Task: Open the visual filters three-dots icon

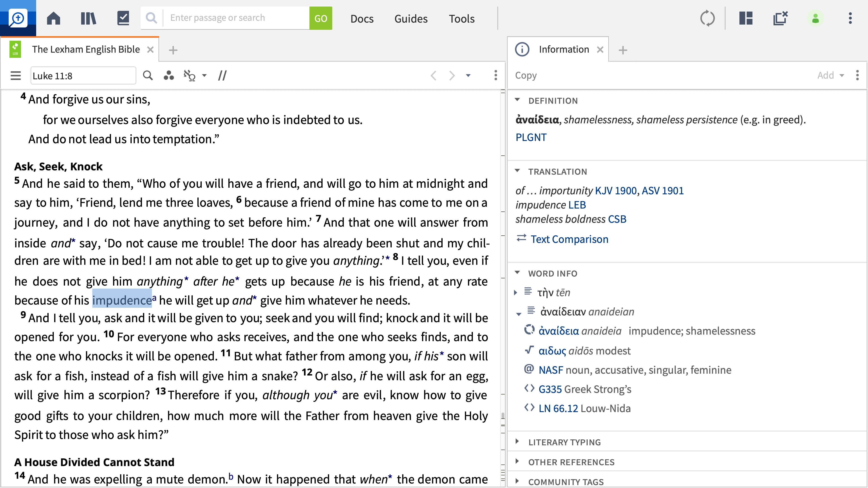Action: point(169,75)
